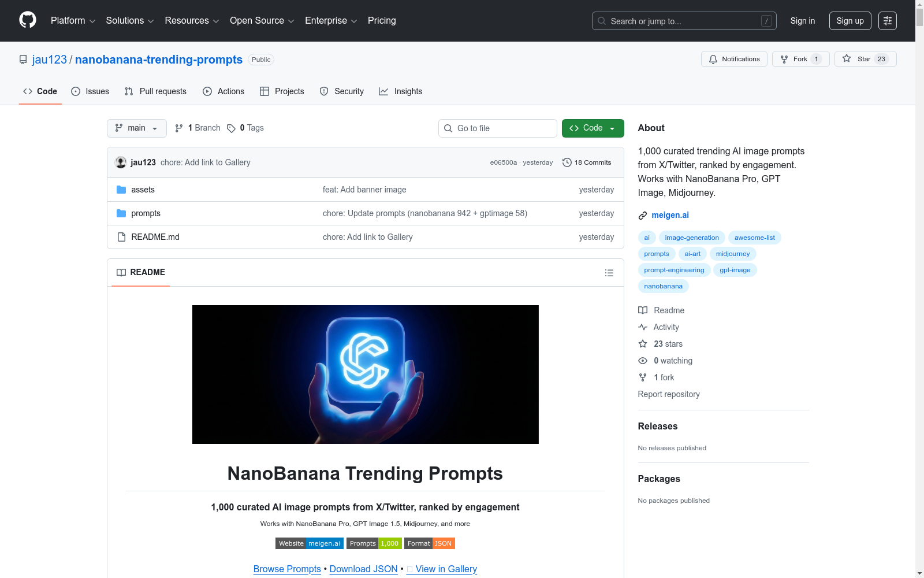The height and width of the screenshot is (578, 924).
Task: View the 1 fork list
Action: point(656,377)
